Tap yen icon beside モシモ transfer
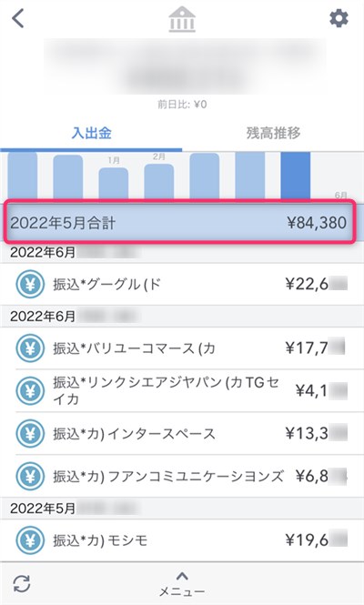 pyautogui.click(x=30, y=540)
